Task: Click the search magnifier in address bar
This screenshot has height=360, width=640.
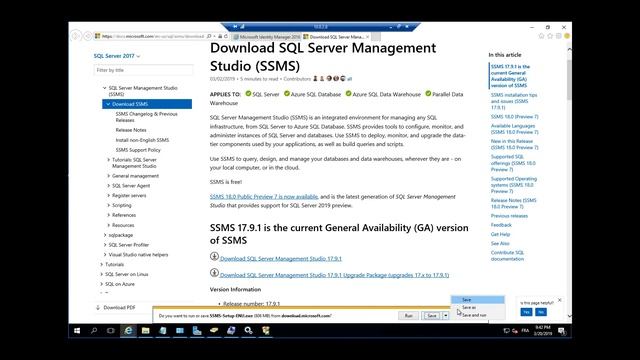Action: coord(209,36)
